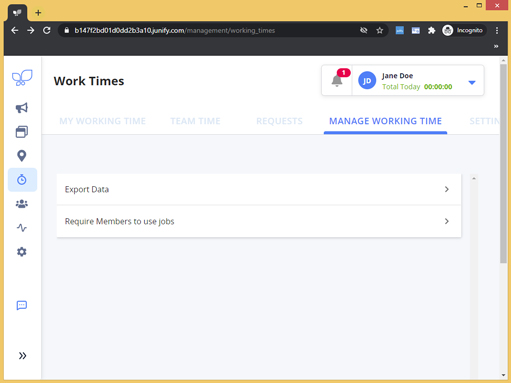Bookmark this page with the star
The width and height of the screenshot is (511, 383).
[x=380, y=31]
